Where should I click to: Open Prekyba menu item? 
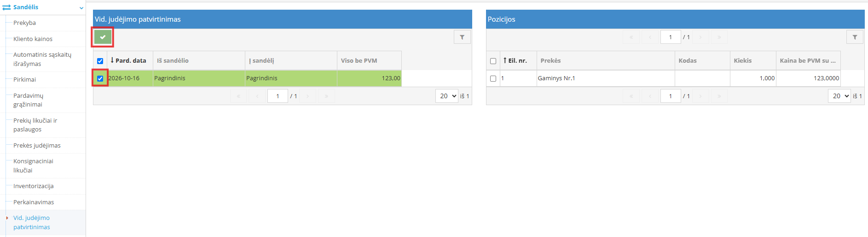click(24, 23)
